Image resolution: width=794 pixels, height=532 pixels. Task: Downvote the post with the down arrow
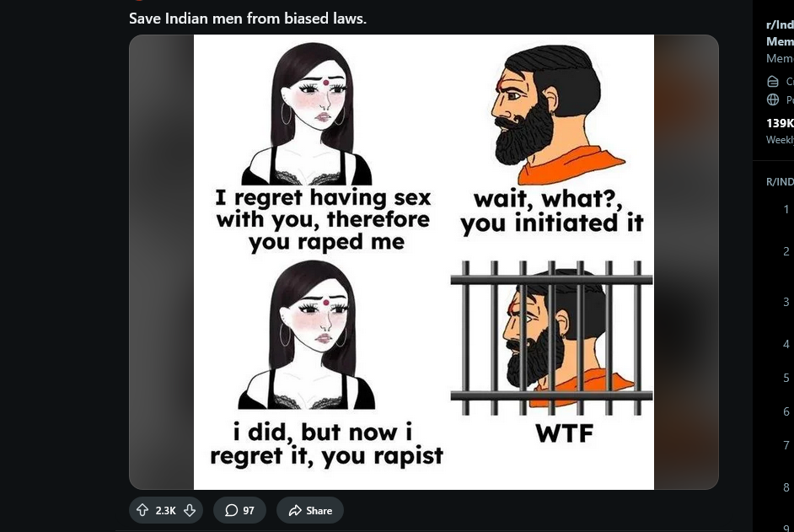(x=190, y=510)
